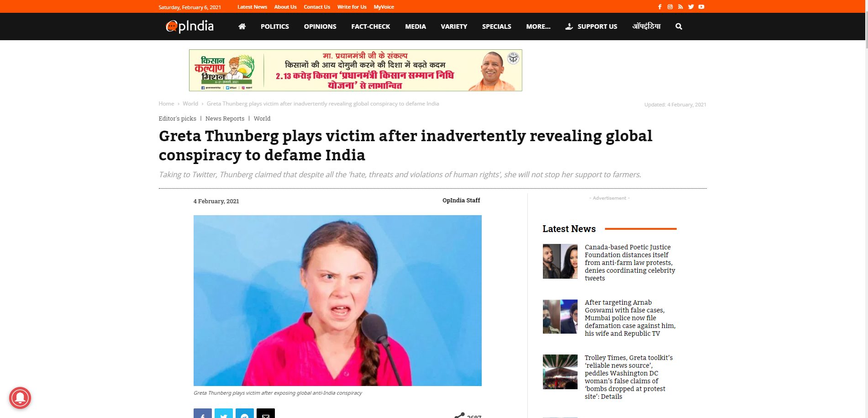Click the home icon in navigation bar
Viewport: 868px width, 418px height.
(242, 26)
